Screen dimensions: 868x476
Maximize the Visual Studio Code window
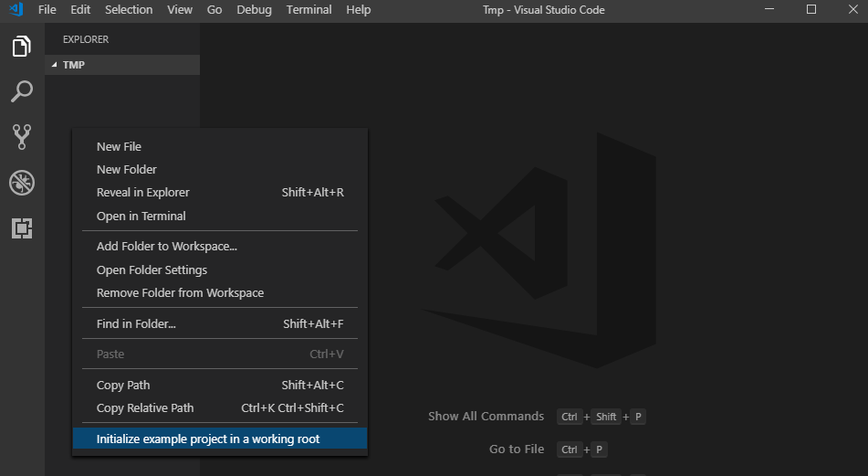click(811, 9)
